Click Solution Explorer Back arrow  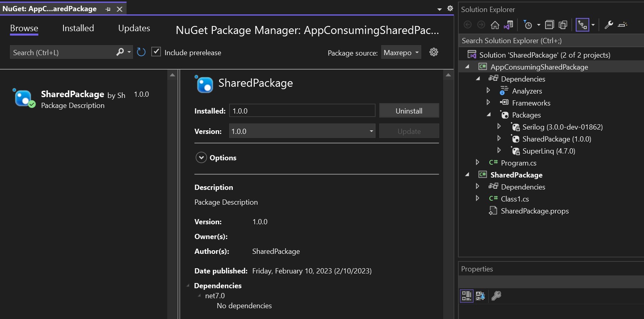468,25
